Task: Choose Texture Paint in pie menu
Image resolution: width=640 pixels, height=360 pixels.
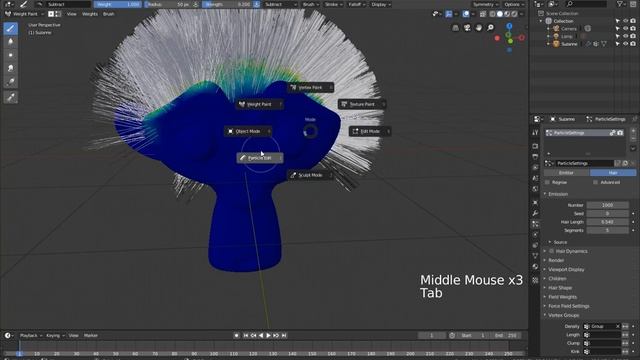Action: (x=362, y=104)
